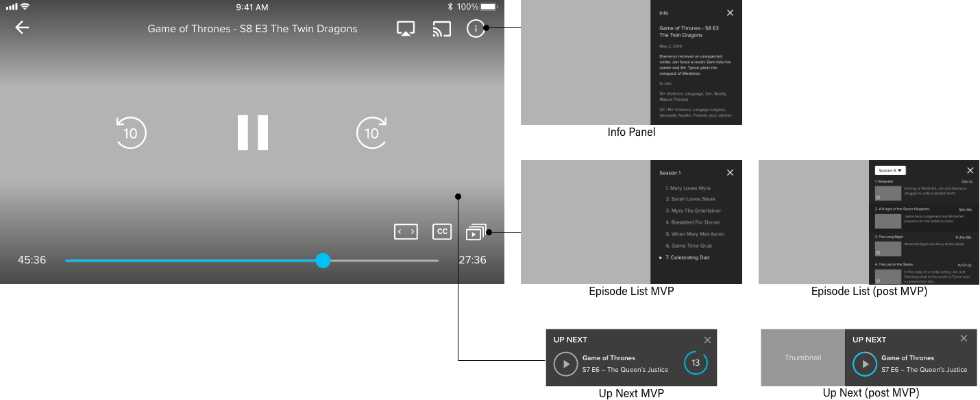980x400 pixels.
Task: Close the Info panel
Action: (x=730, y=12)
